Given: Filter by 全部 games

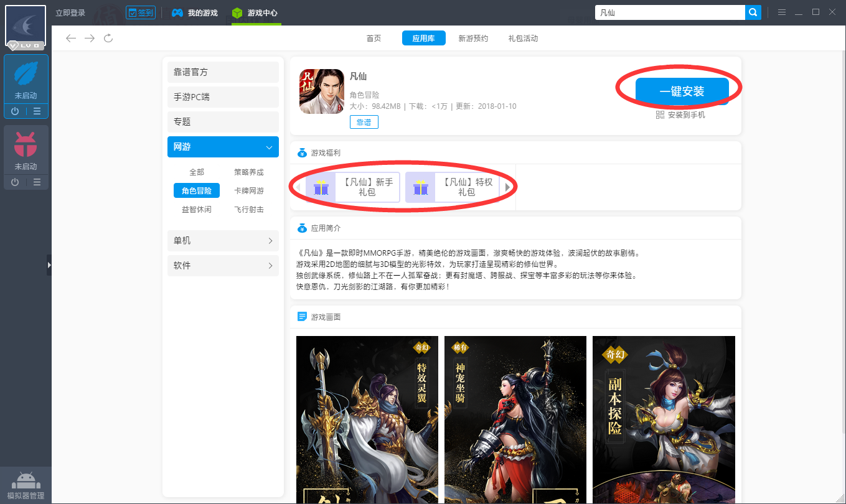Looking at the screenshot, I should pos(197,172).
